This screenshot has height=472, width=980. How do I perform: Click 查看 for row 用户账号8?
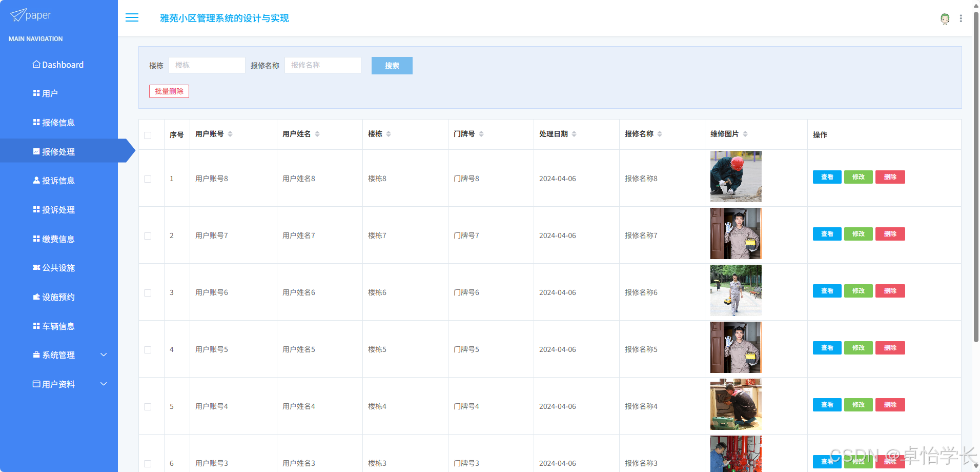click(x=827, y=177)
